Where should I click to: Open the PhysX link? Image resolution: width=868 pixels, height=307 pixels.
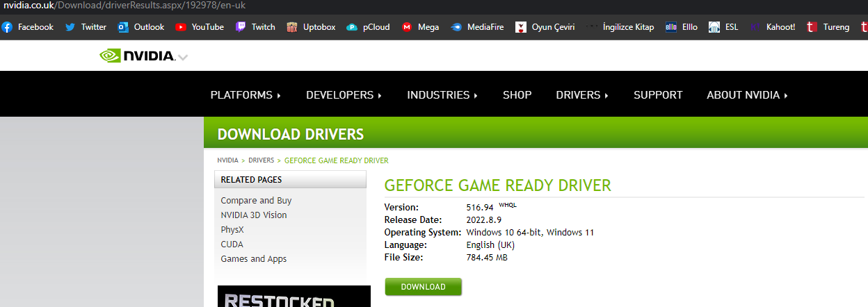tap(232, 229)
